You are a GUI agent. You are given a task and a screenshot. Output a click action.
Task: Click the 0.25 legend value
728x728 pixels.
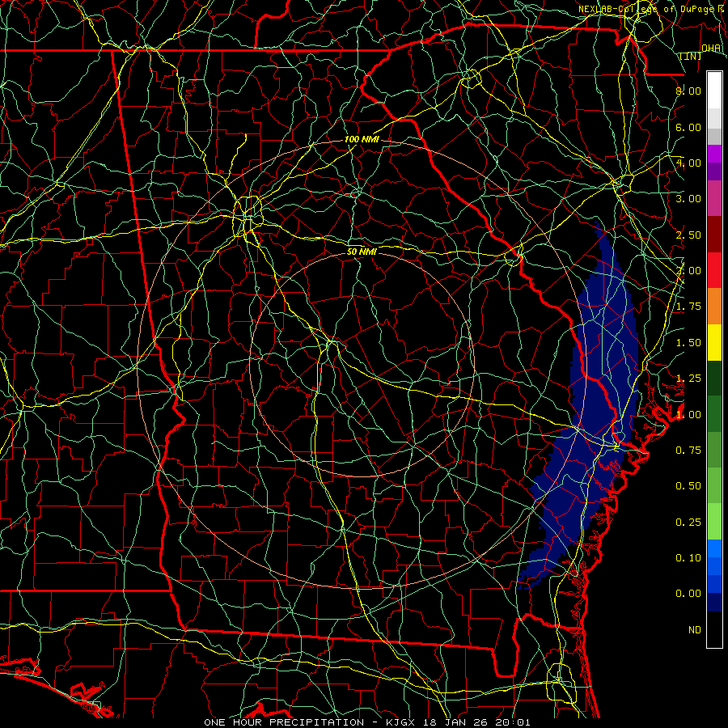[688, 522]
